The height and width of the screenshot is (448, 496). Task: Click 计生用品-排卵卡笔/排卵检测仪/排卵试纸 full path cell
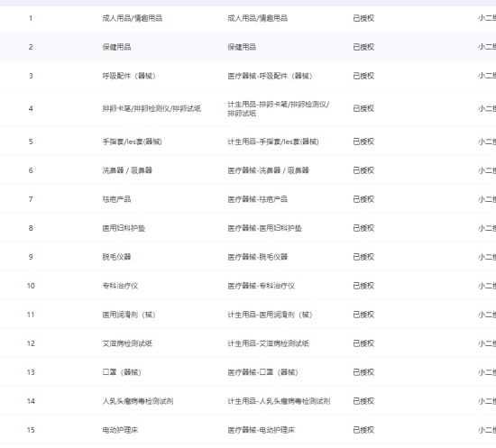(279, 108)
